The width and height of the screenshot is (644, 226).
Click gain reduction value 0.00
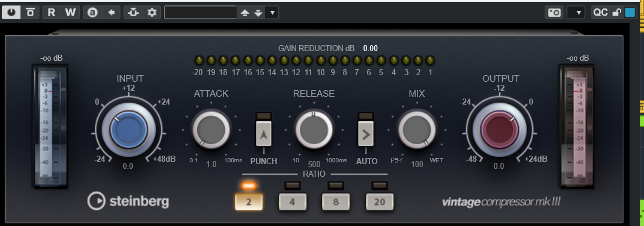coord(371,48)
